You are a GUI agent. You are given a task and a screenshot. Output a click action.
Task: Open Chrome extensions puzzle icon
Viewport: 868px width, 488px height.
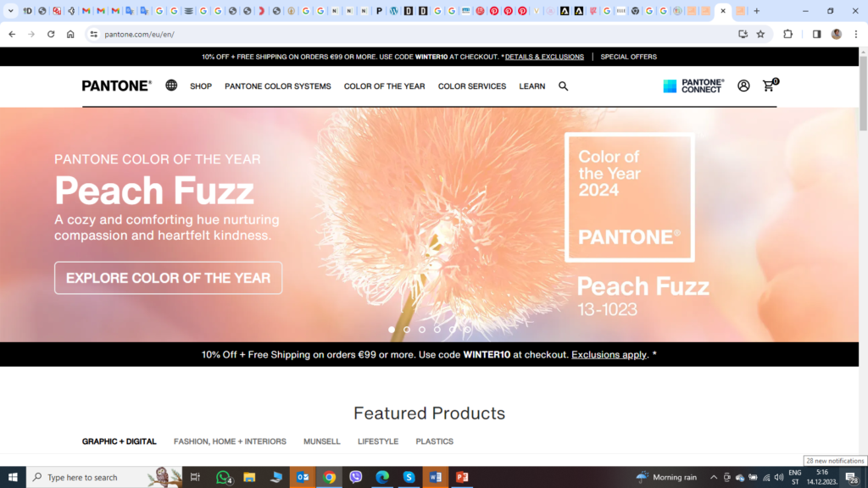(787, 34)
